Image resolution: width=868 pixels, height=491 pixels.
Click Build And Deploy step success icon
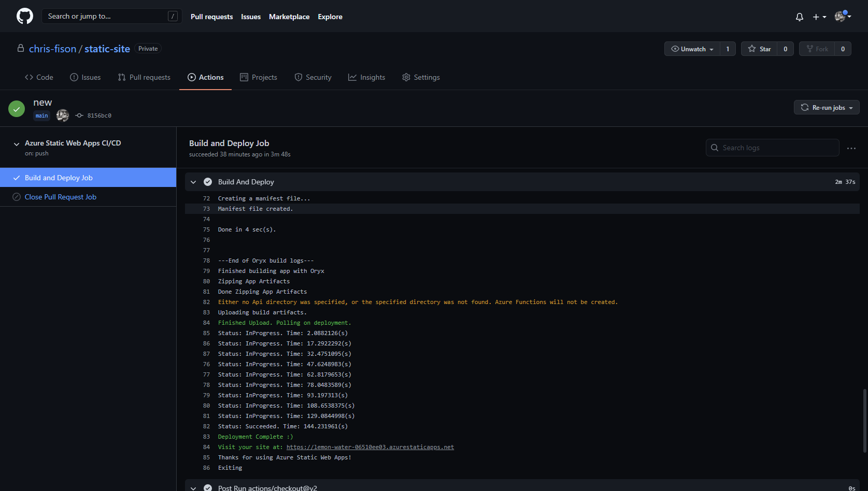click(x=208, y=182)
